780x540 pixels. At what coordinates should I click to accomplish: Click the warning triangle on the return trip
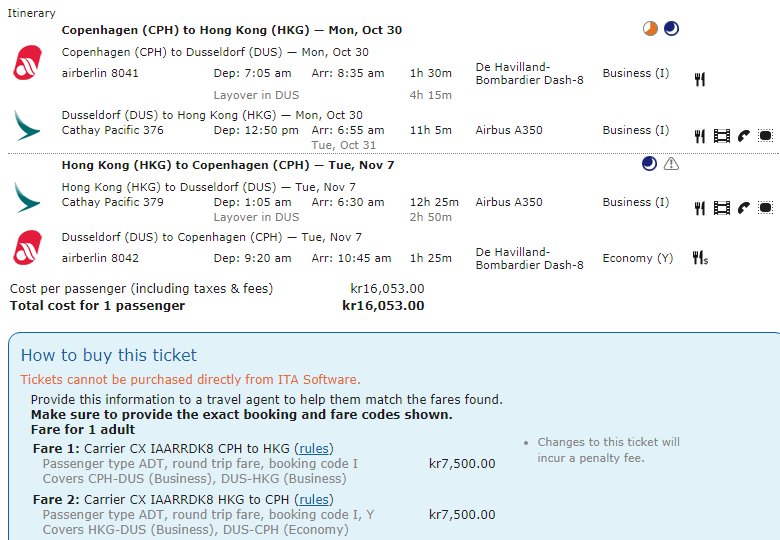coord(671,164)
